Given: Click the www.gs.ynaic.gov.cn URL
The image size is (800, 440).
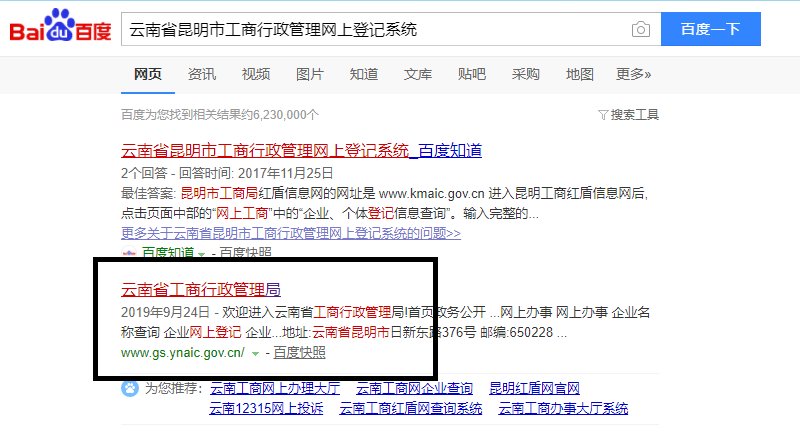Looking at the screenshot, I should tap(183, 353).
